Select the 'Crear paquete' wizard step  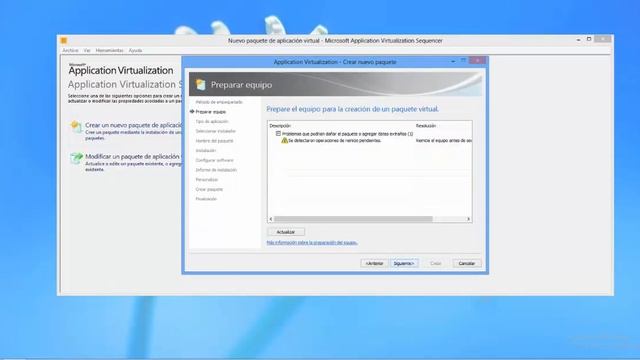[x=209, y=189]
